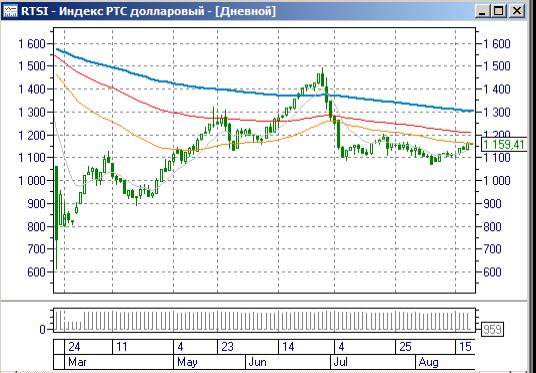The height and width of the screenshot is (373, 536).
Task: Click the '1 300' value on the right price axis
Action: point(497,112)
